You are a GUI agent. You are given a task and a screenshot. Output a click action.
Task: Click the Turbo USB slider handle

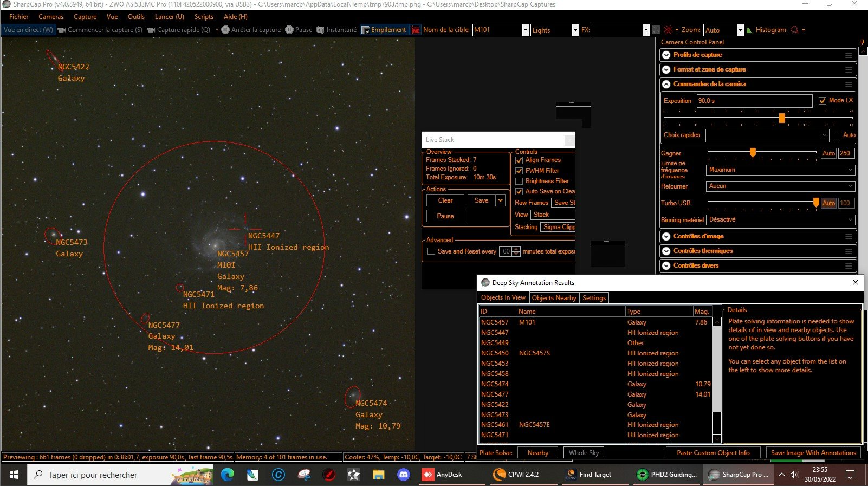pyautogui.click(x=816, y=203)
